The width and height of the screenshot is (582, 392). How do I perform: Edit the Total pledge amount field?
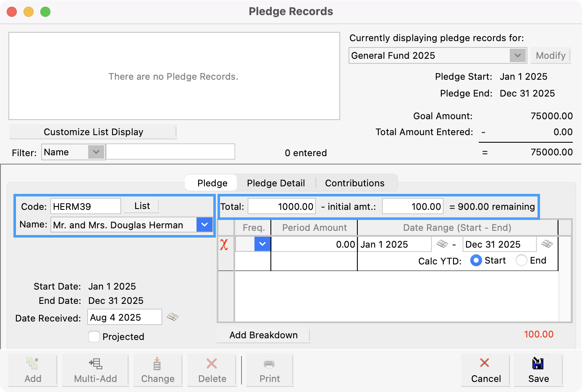(281, 206)
